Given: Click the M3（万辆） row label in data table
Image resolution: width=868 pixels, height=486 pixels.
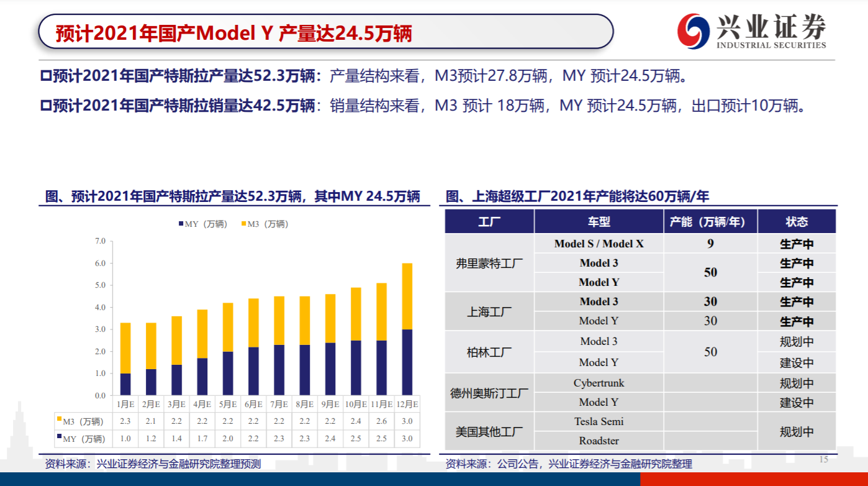Looking at the screenshot, I should (x=83, y=421).
